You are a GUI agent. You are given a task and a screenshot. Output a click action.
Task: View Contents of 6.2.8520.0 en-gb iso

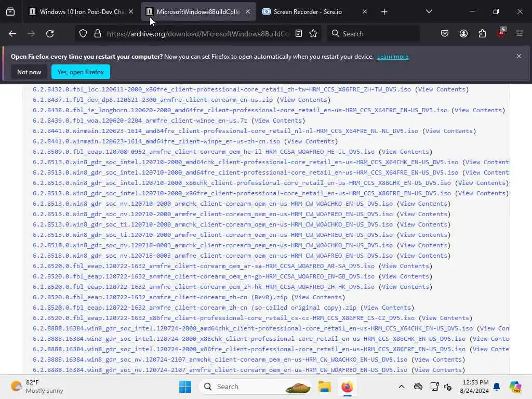click(405, 276)
